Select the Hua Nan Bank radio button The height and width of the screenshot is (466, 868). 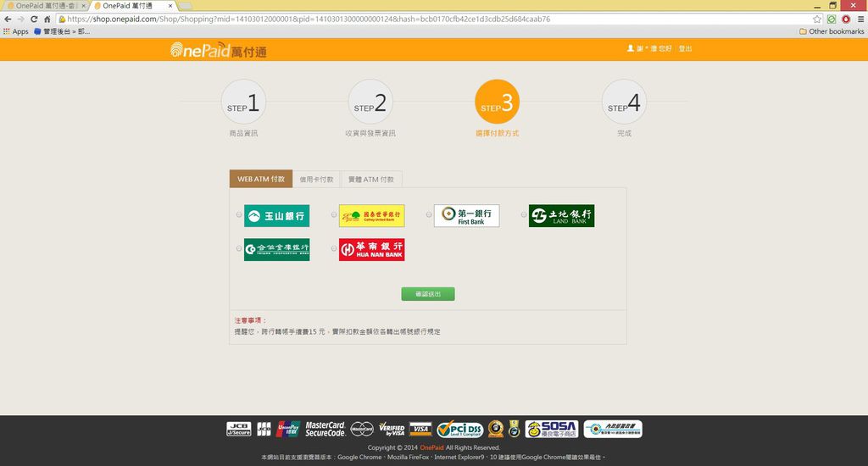tap(334, 248)
